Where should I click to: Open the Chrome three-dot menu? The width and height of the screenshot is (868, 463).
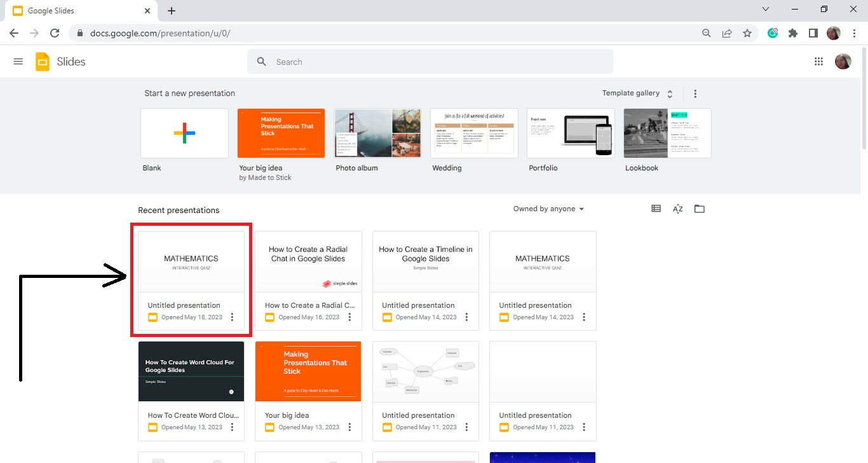coord(854,33)
